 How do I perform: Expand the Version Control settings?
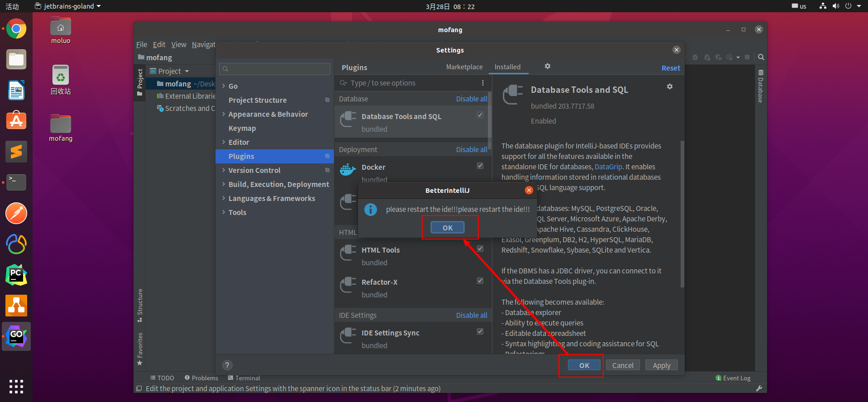point(224,170)
